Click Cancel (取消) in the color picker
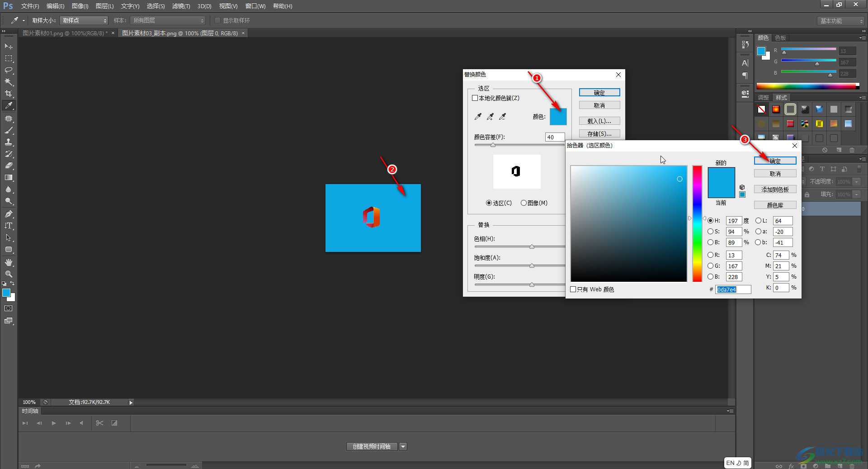This screenshot has width=868, height=469. (775, 174)
